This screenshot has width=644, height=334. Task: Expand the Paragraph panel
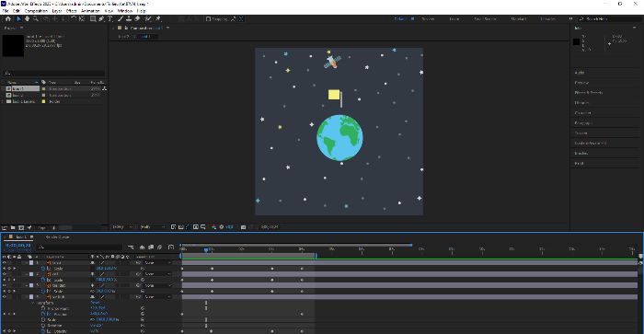coord(583,123)
